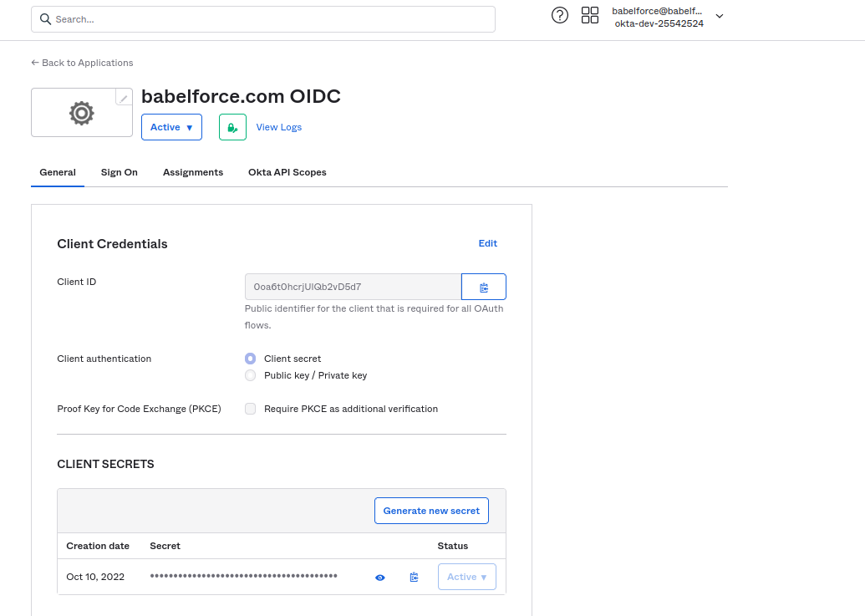This screenshot has width=865, height=616.
Task: Click the search magnifier icon
Action: (45, 19)
